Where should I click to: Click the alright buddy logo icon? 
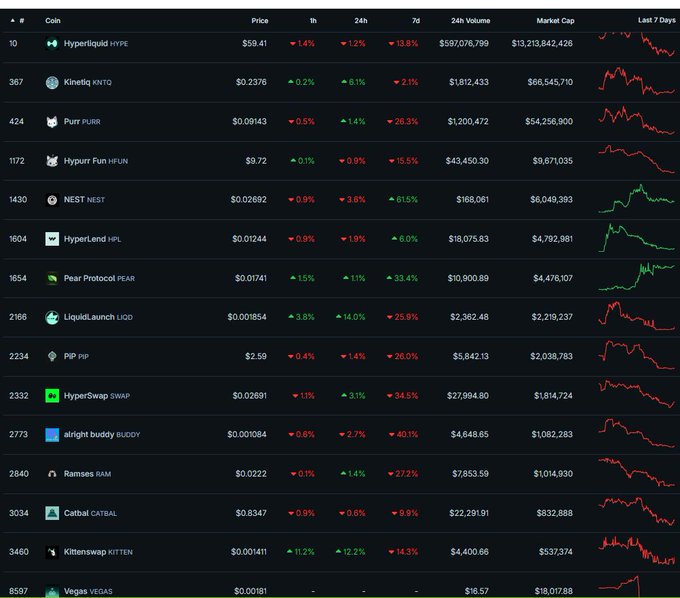point(52,435)
